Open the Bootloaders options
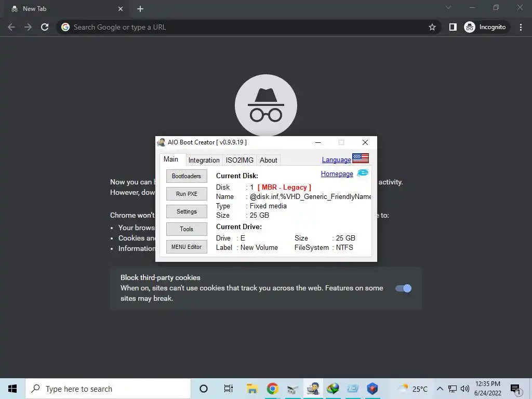Image resolution: width=532 pixels, height=399 pixels. (187, 176)
